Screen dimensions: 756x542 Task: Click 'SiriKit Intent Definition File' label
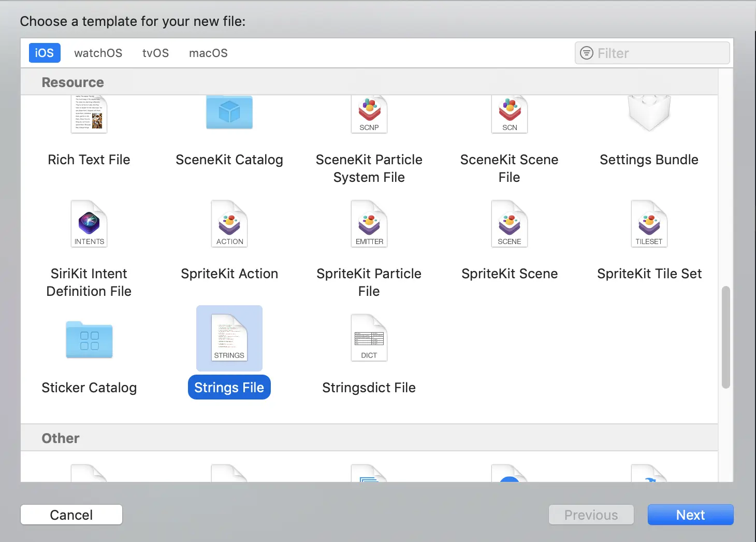(x=89, y=282)
